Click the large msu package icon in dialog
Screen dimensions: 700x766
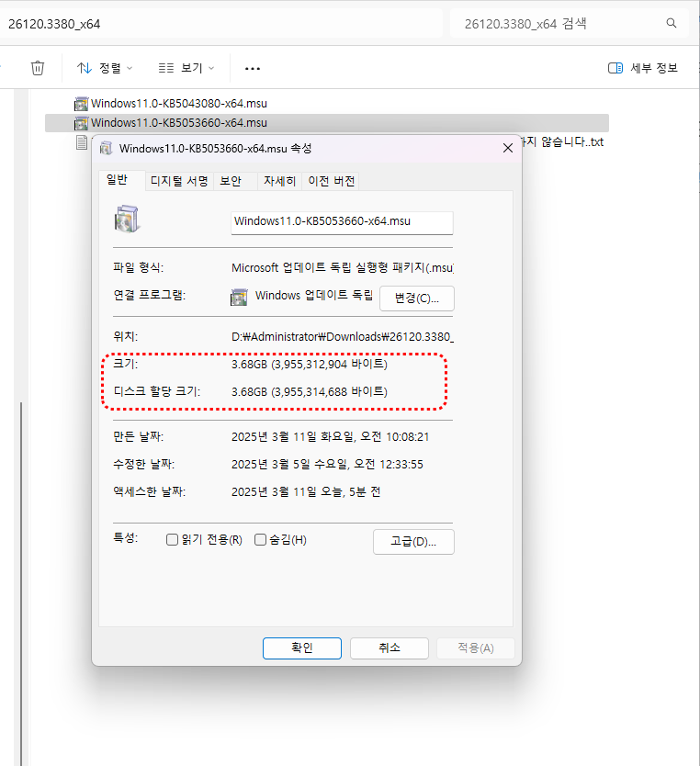tap(127, 219)
